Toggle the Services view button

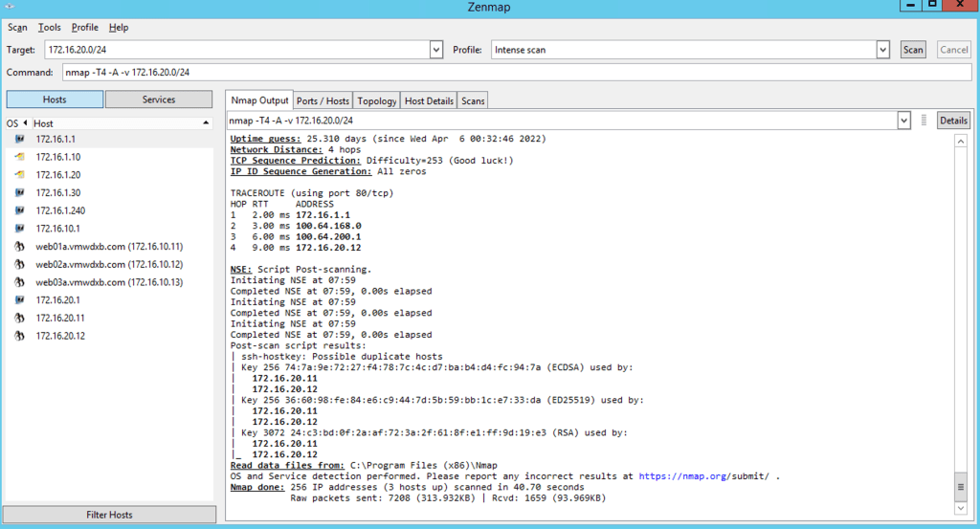[x=159, y=99]
